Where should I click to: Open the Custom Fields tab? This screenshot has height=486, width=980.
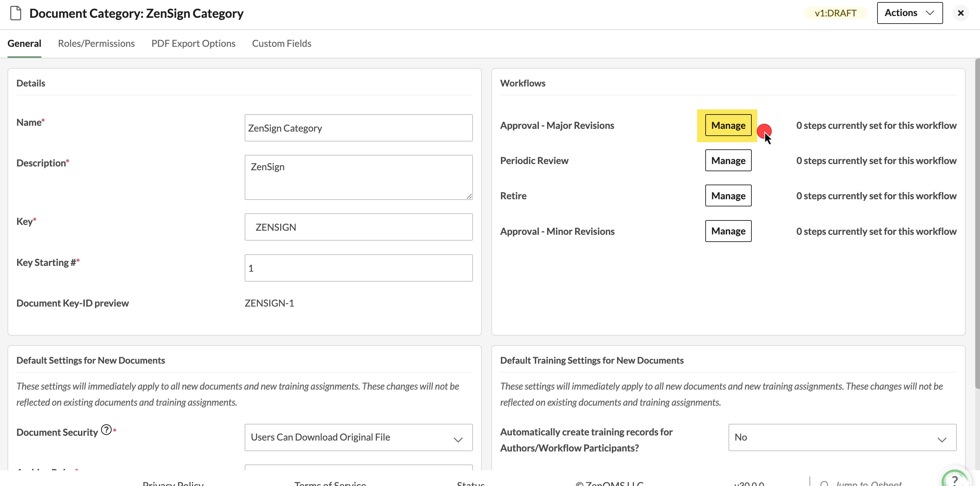pos(282,43)
